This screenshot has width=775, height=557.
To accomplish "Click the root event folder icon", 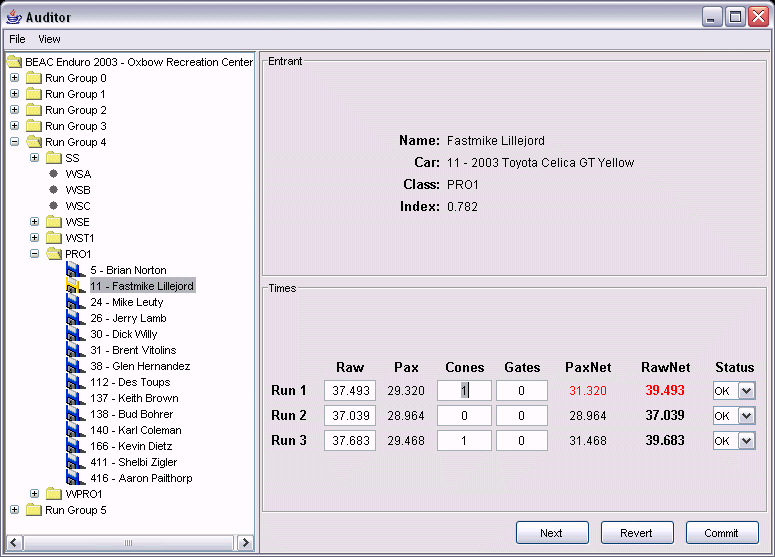I will point(14,62).
